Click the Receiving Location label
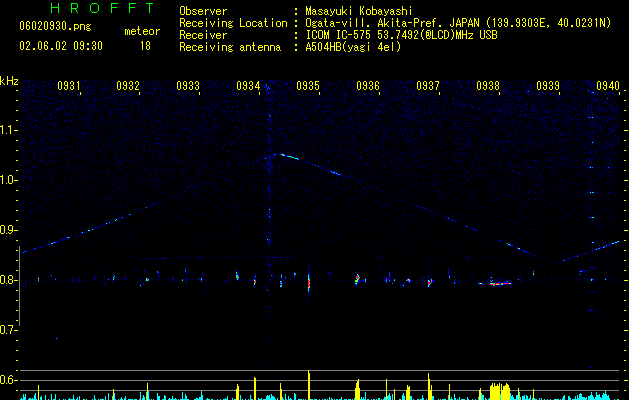This screenshot has width=629, height=400. coord(233,23)
